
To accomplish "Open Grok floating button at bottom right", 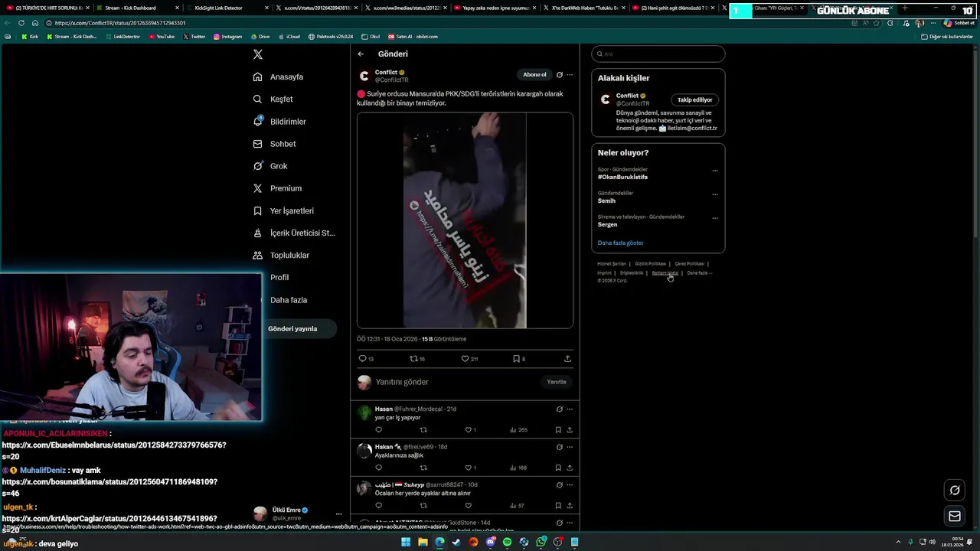I will click(955, 491).
